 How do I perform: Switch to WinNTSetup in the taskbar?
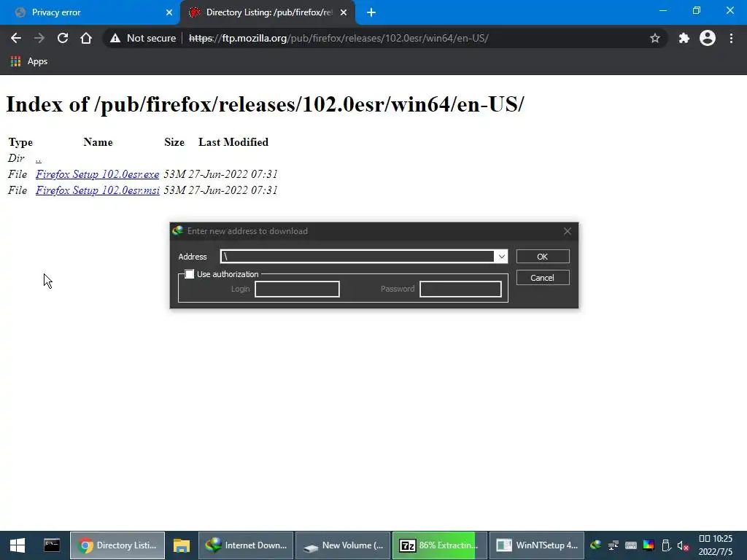(x=537, y=545)
